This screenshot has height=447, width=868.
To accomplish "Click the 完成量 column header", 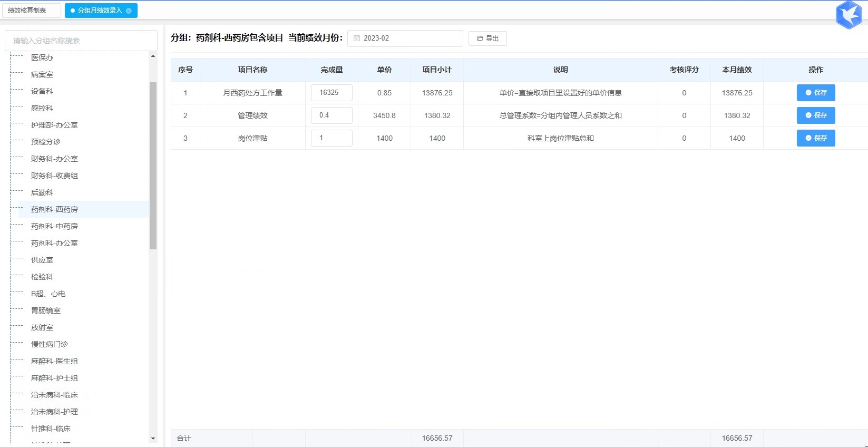I will pos(331,70).
